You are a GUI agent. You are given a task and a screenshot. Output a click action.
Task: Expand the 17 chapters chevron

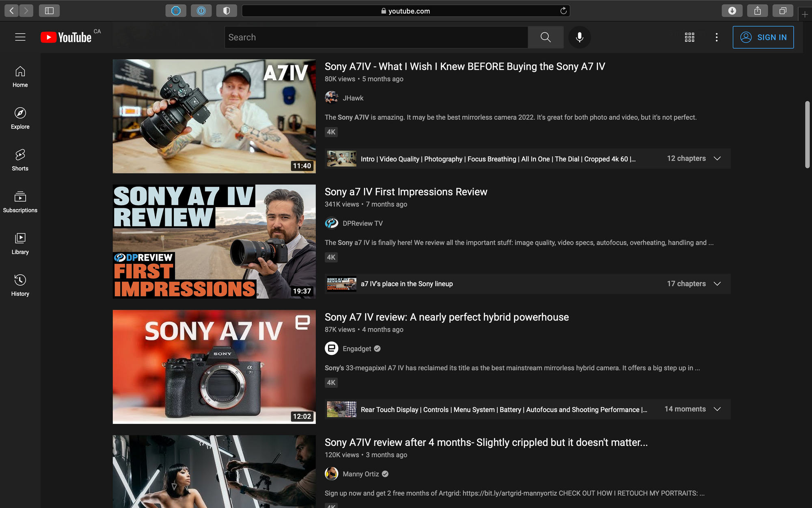tap(717, 284)
